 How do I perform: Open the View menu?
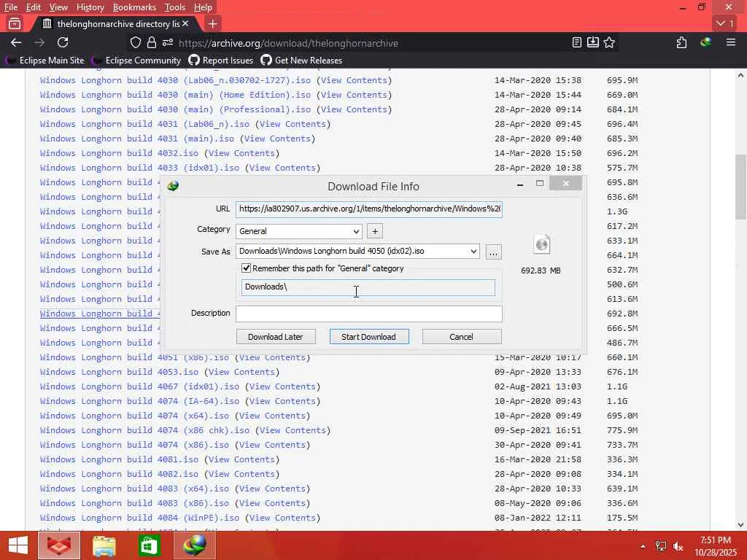pyautogui.click(x=58, y=7)
